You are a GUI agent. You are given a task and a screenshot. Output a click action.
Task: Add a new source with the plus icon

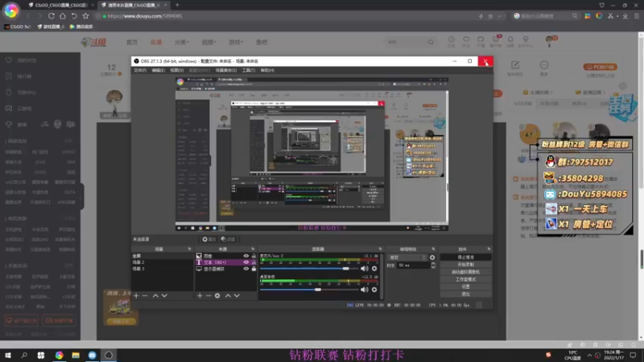coord(200,295)
